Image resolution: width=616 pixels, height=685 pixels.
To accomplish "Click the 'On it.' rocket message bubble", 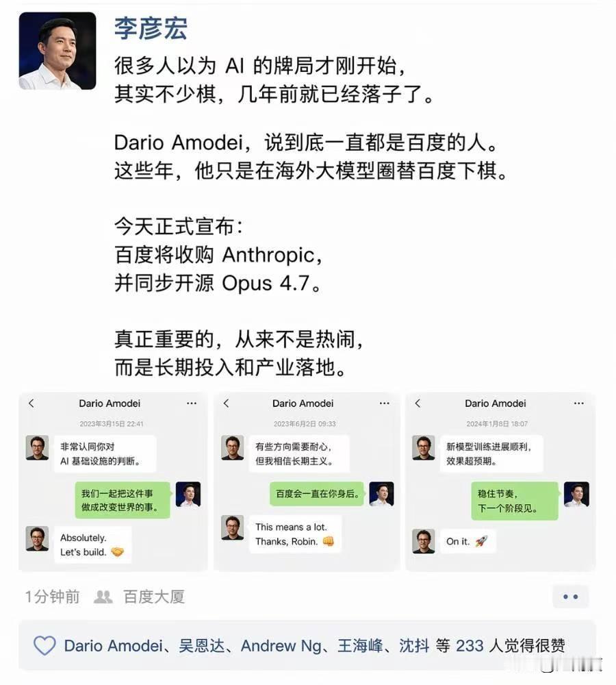I will [467, 541].
